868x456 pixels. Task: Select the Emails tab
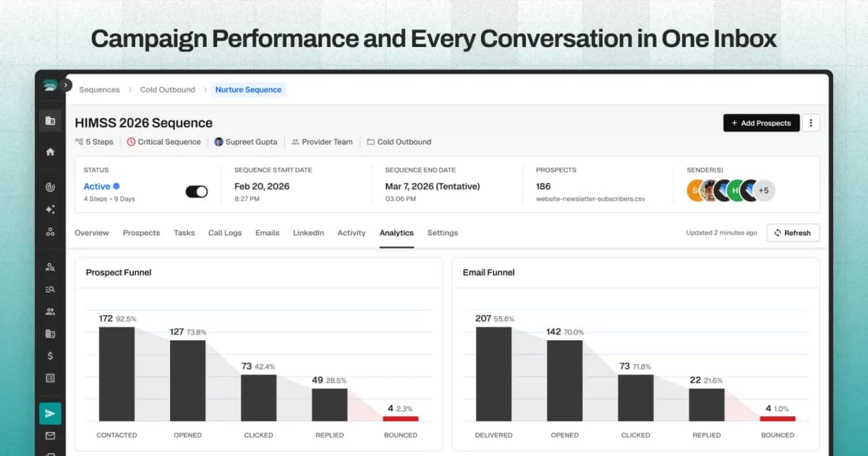268,233
